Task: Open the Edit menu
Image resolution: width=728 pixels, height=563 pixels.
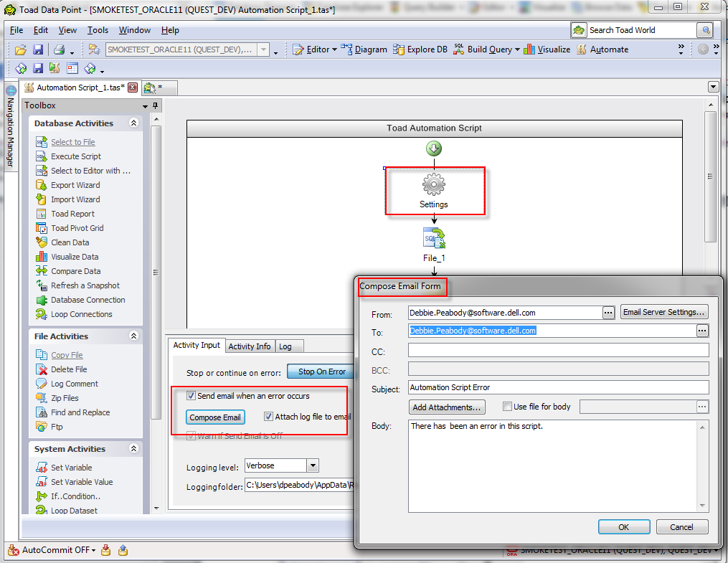Action: click(40, 30)
